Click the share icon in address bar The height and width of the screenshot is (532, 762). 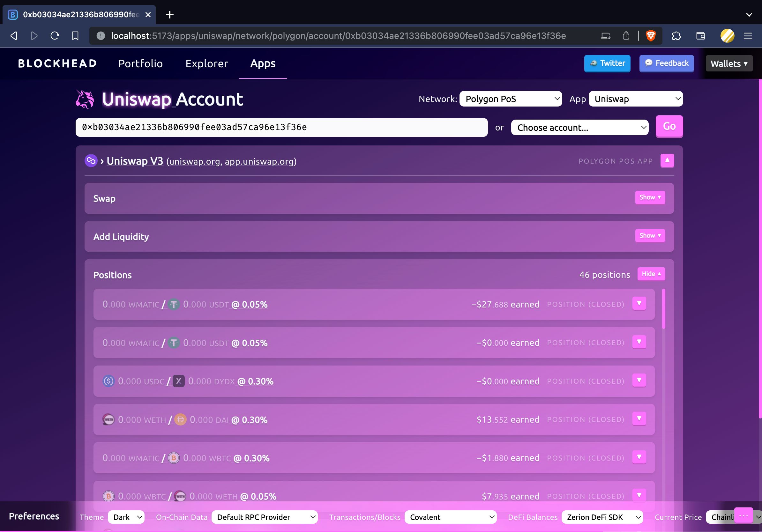(626, 36)
